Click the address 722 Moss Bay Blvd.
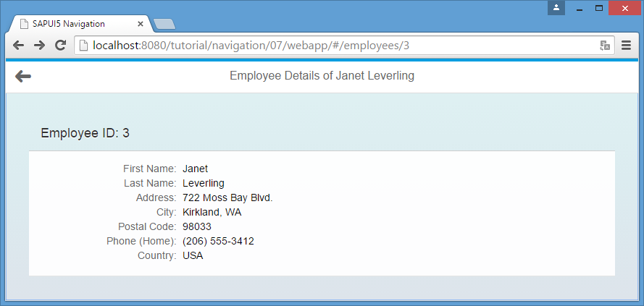 [x=227, y=197]
